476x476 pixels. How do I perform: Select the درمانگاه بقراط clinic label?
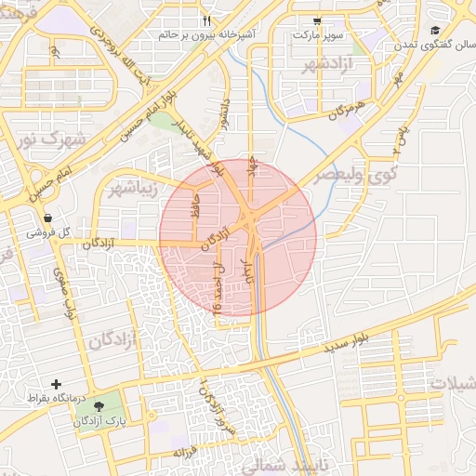click(x=57, y=398)
